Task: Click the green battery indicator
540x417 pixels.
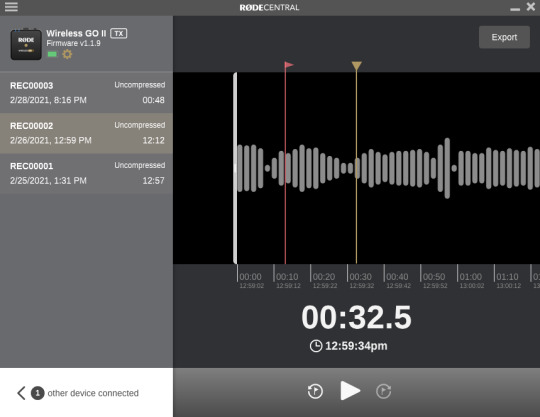Action: coord(52,54)
